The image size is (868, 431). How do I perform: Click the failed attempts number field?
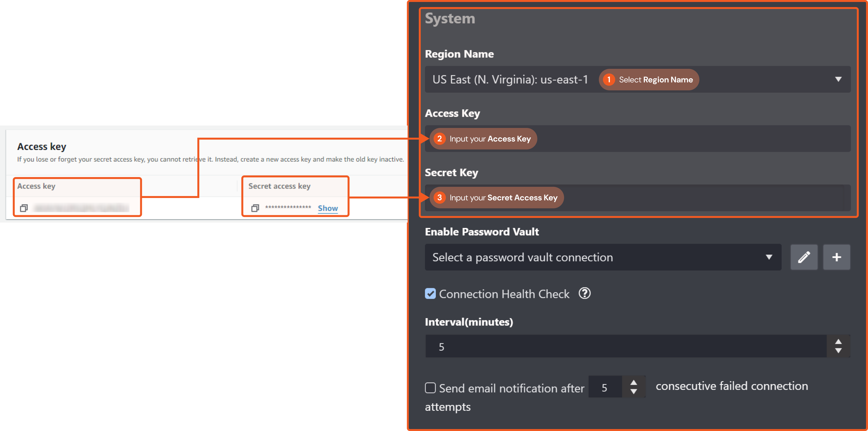coord(605,387)
